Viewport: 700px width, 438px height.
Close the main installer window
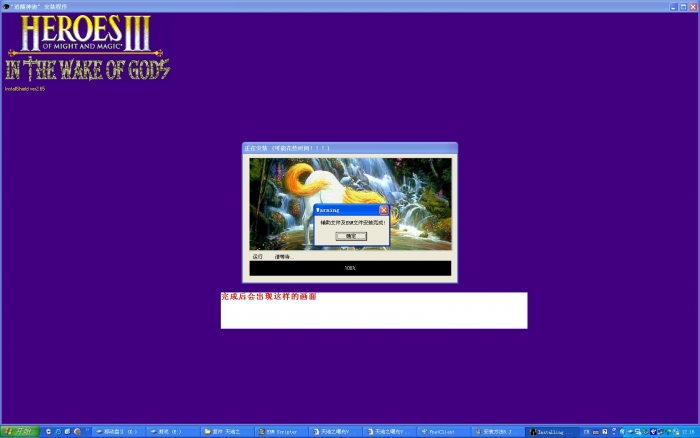693,6
